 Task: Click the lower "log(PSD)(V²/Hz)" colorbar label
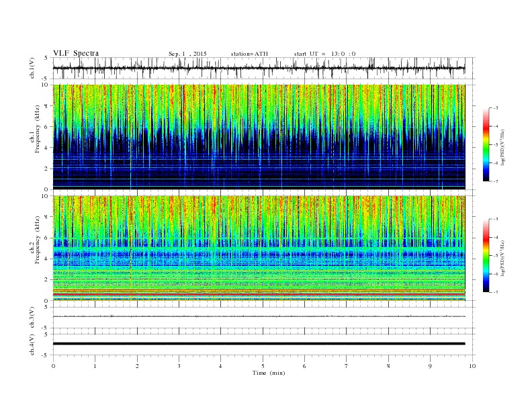point(502,258)
